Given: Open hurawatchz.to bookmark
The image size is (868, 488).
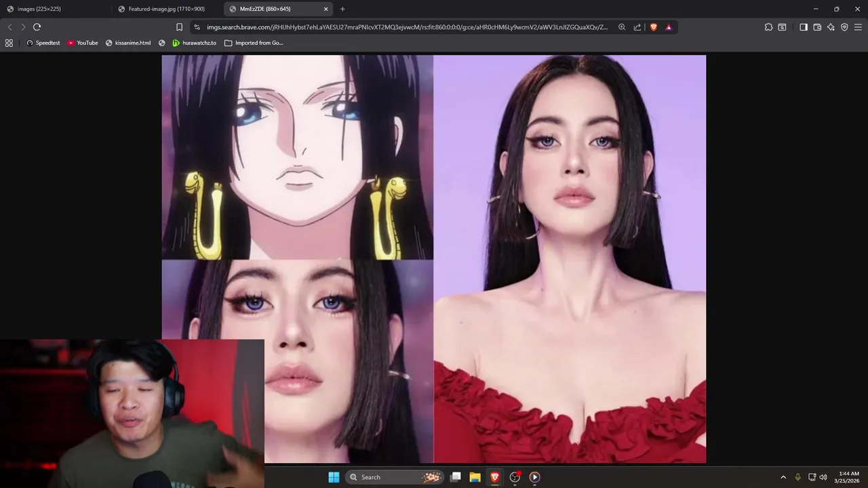Looking at the screenshot, I should pyautogui.click(x=195, y=43).
